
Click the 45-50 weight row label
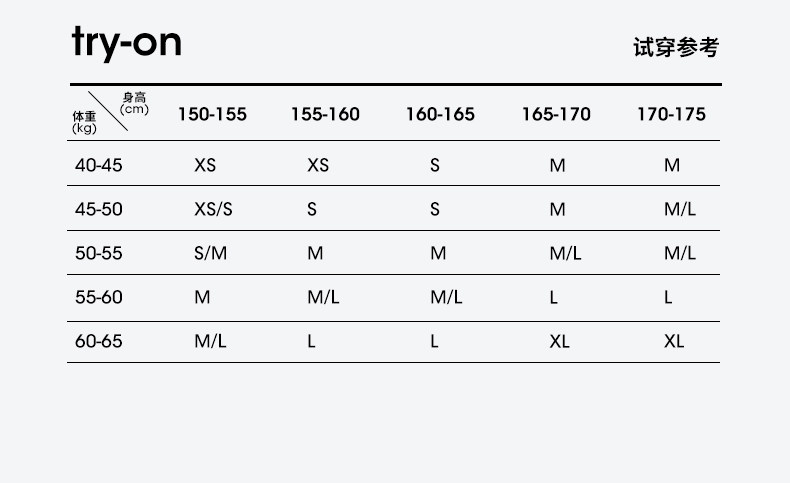click(x=98, y=209)
